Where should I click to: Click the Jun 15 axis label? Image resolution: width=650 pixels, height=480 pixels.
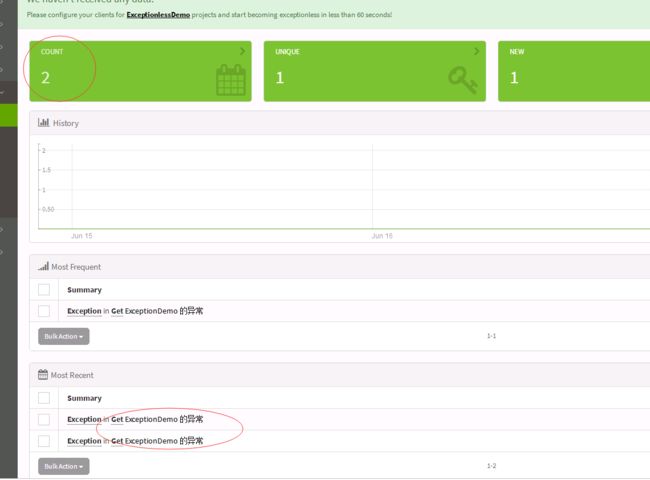[x=82, y=236]
